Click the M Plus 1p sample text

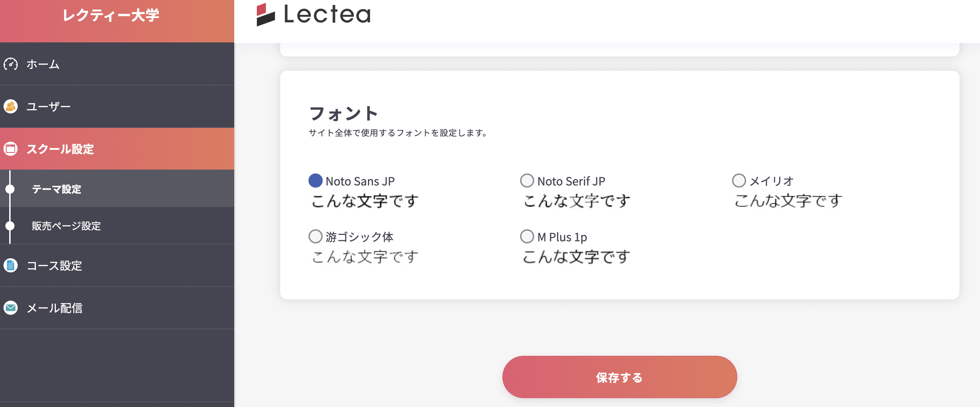coord(576,257)
